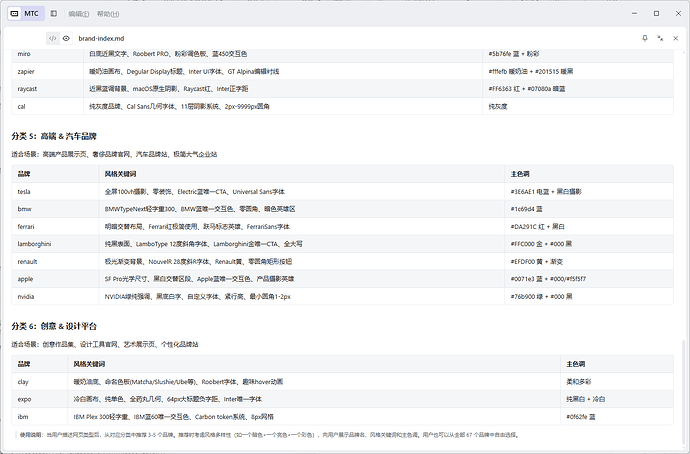Click the bmw brand cell
Image resolution: width=690 pixels, height=454 pixels.
[55, 209]
